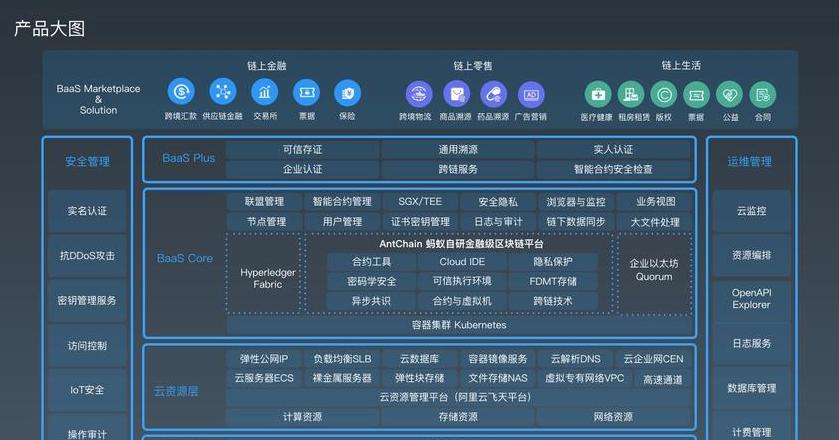Image resolution: width=839 pixels, height=440 pixels.
Task: Click the 云数据库 box
Action: 420,359
